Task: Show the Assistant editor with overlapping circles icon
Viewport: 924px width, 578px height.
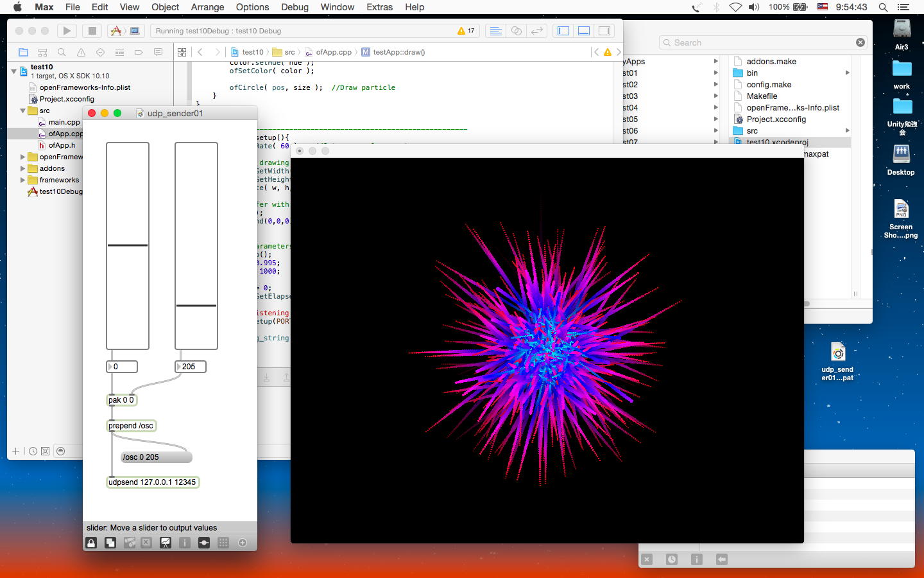Action: (516, 31)
